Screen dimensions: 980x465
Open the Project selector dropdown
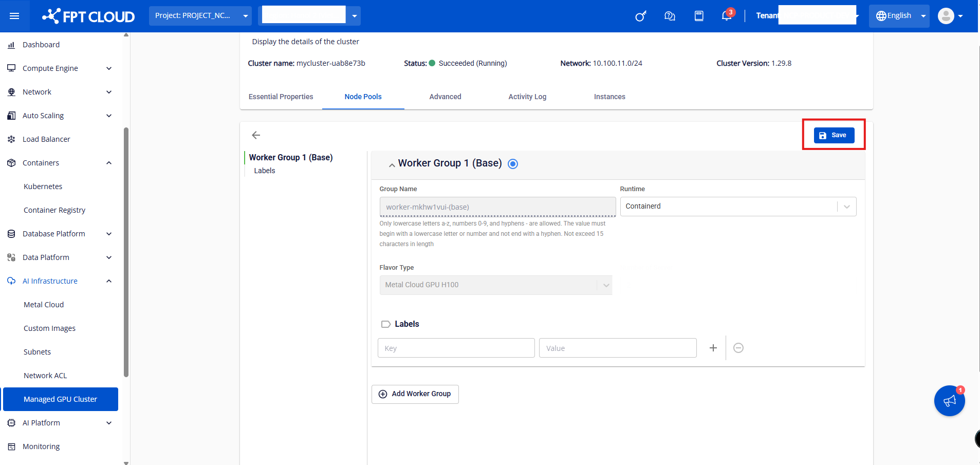pyautogui.click(x=200, y=16)
